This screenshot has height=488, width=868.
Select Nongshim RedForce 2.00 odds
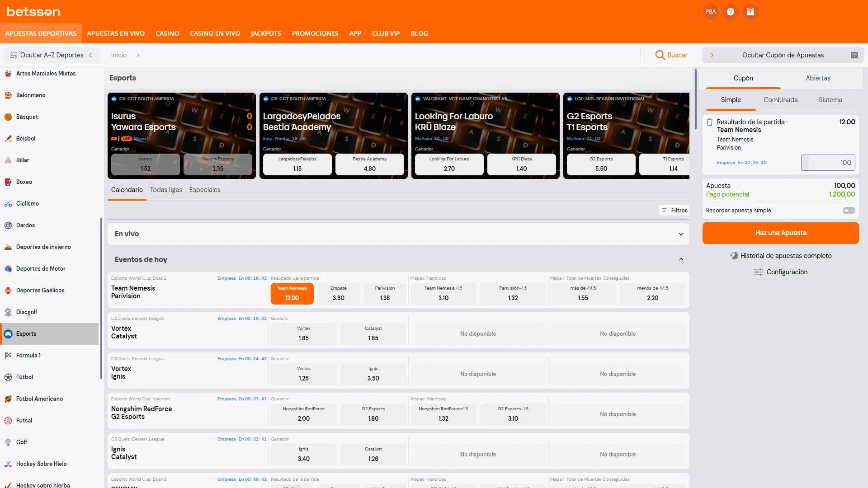[x=304, y=414]
